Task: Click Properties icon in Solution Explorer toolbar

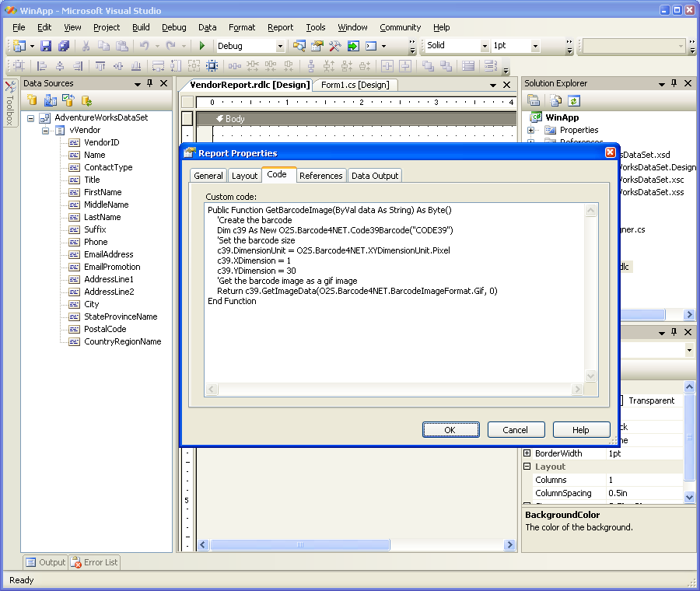Action: click(534, 100)
